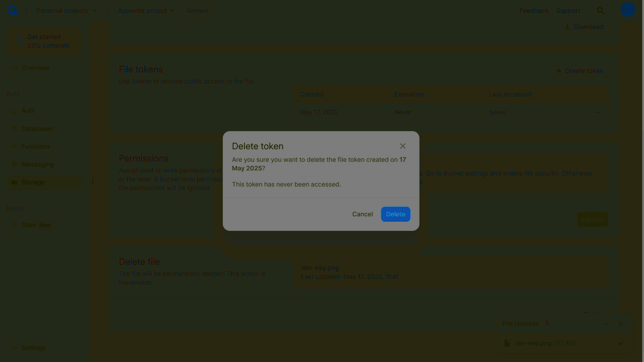Viewport: 644px width, 362px height.
Task: Close the Delete token dialog with the X
Action: point(403,146)
